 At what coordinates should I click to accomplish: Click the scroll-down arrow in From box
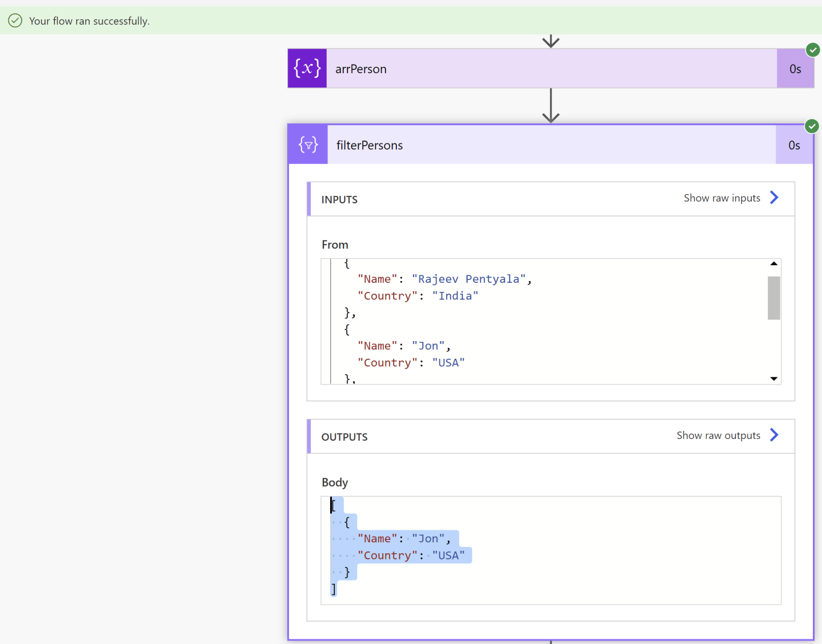(774, 378)
